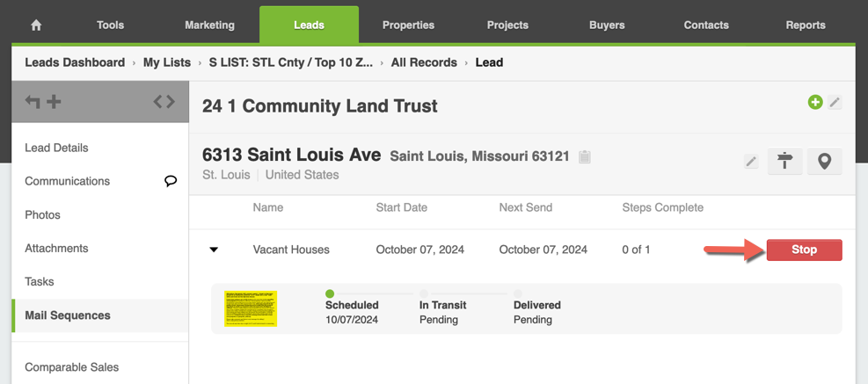Viewport: 868px width, 384px height.
Task: Switch to the Reports tab
Action: click(806, 25)
